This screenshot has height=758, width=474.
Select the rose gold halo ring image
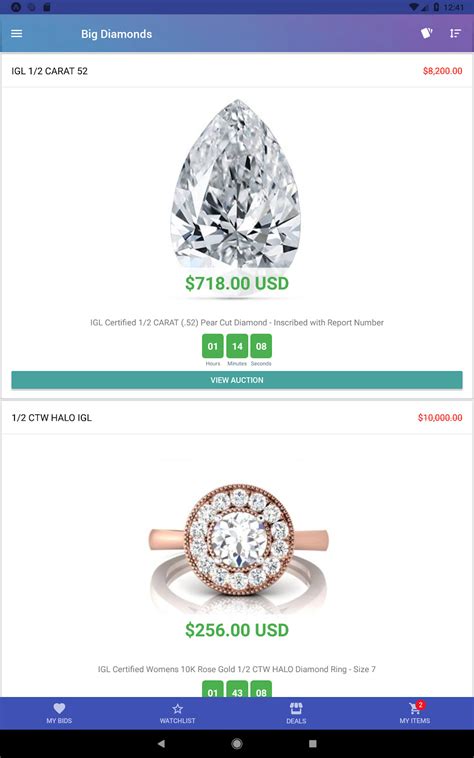(x=238, y=544)
